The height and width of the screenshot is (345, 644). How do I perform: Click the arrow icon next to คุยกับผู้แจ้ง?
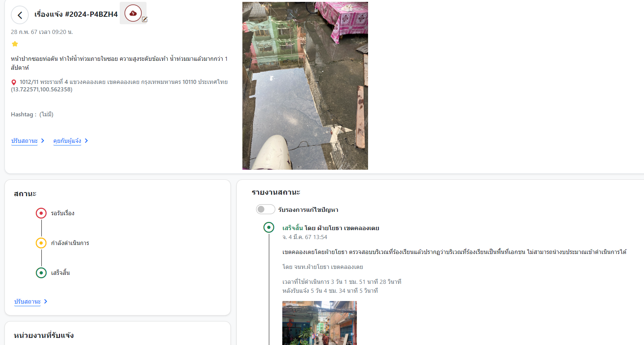(86, 141)
